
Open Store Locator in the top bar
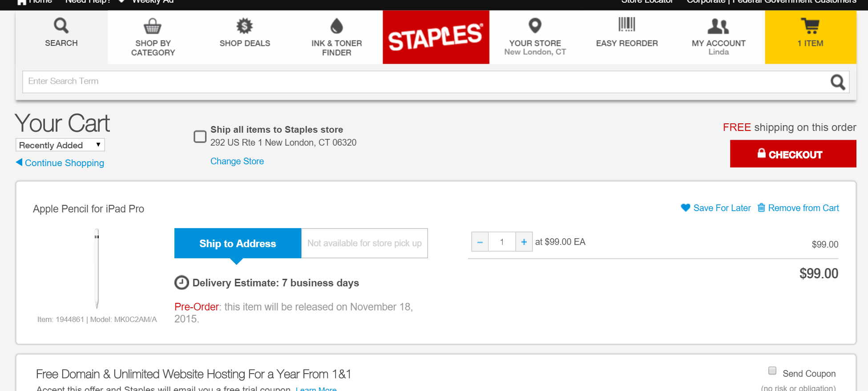[x=647, y=1]
